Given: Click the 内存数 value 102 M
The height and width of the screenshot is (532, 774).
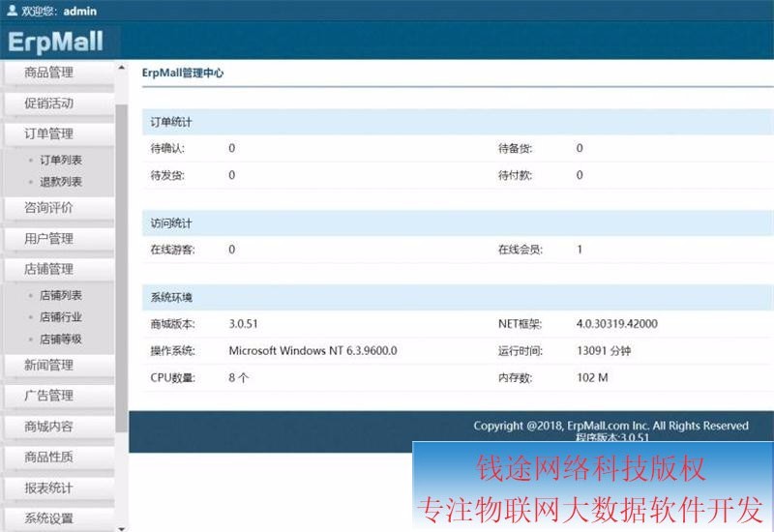Looking at the screenshot, I should point(592,377).
